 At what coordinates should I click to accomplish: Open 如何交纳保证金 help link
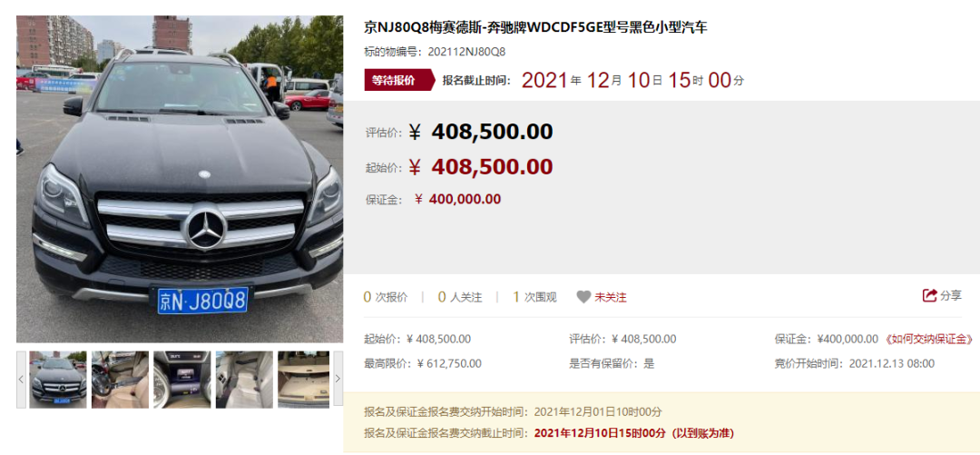tap(929, 340)
